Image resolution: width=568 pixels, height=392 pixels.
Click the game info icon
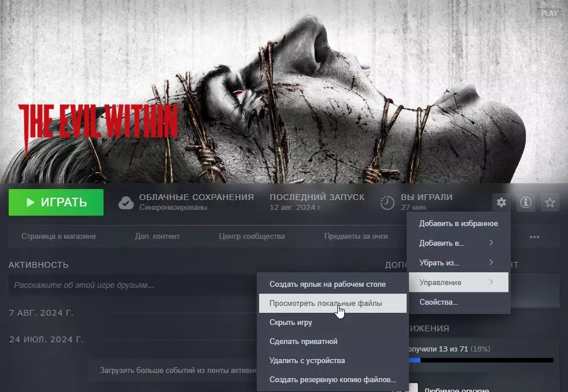(526, 202)
